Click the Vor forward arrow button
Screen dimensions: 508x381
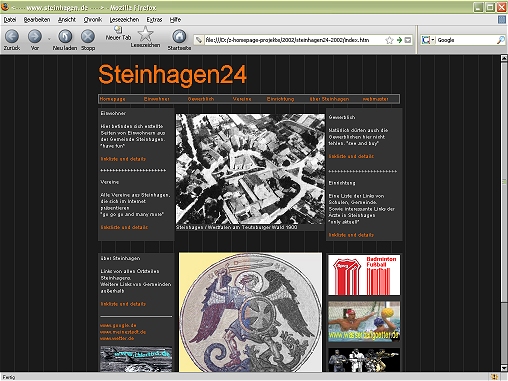35,36
